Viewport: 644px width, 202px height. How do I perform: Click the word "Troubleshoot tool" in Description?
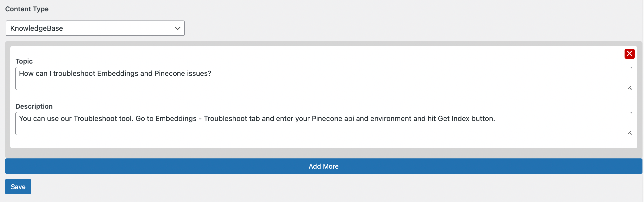103,119
